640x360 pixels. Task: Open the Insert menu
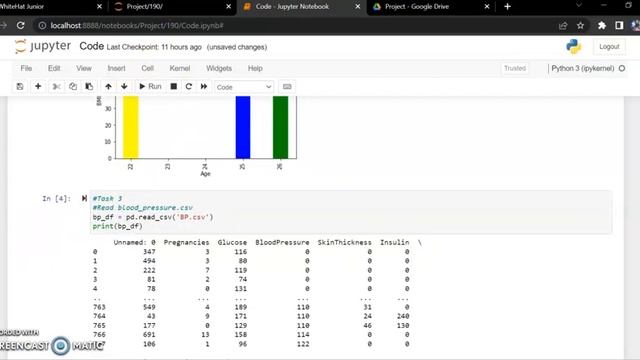click(x=116, y=68)
